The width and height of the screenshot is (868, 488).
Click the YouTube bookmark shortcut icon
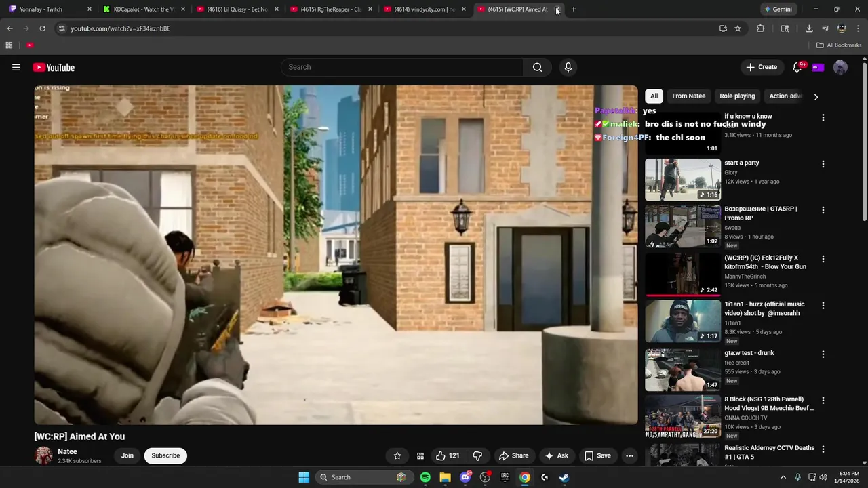pyautogui.click(x=30, y=45)
